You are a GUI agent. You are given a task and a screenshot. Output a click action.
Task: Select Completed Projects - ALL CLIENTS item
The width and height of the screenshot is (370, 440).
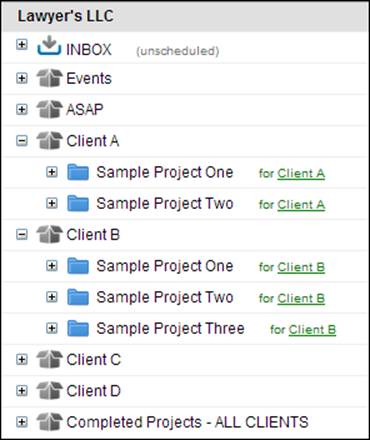[x=187, y=422]
